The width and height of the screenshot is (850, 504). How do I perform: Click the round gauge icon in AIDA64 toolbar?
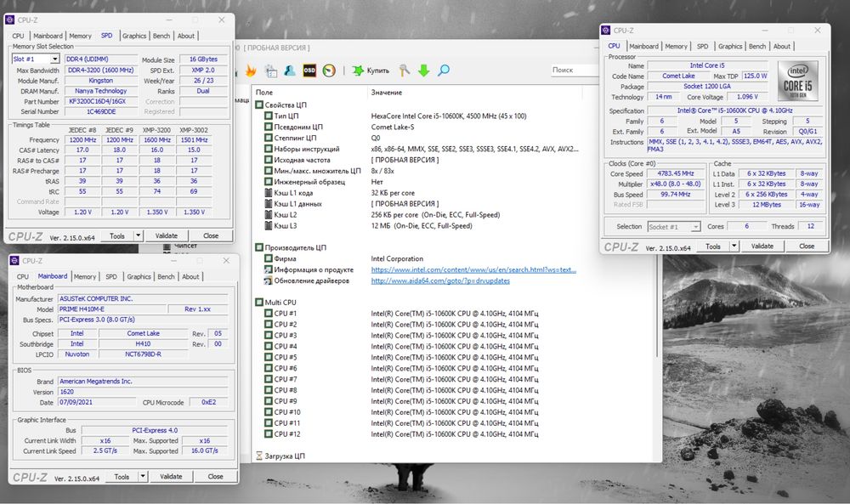click(x=329, y=71)
